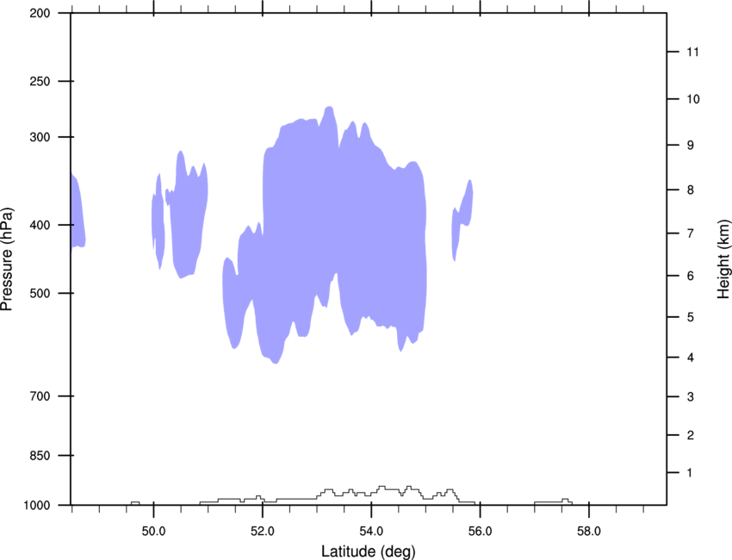The image size is (732, 560).
Task: Pick the 9 km height label
Action: pyautogui.click(x=691, y=146)
